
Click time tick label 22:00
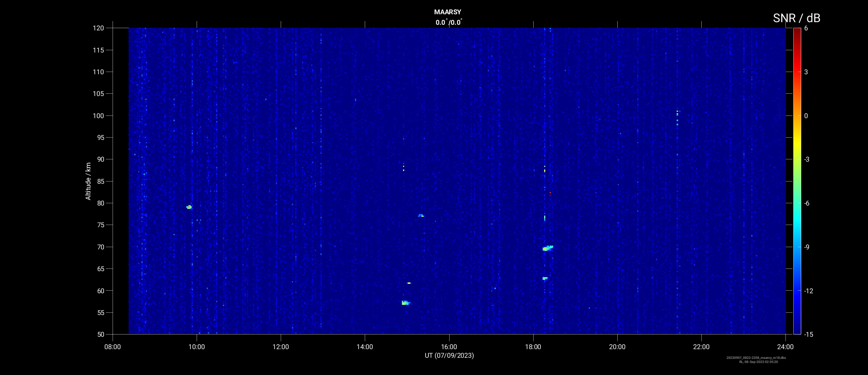click(x=701, y=347)
